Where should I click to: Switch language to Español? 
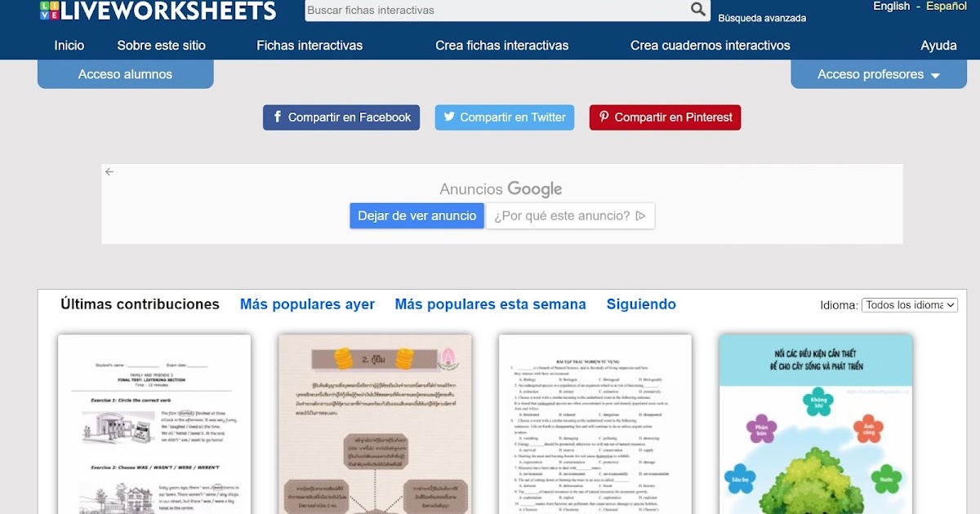[x=946, y=6]
